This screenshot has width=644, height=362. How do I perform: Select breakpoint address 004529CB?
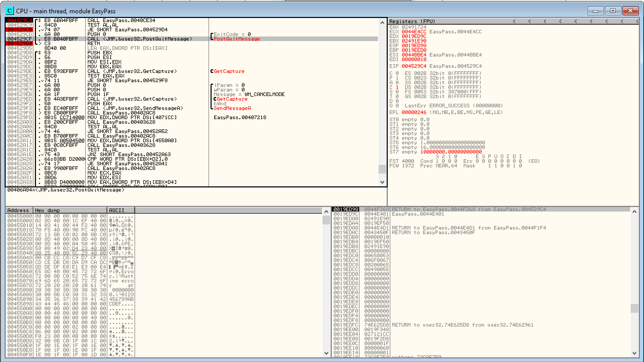coord(20,30)
